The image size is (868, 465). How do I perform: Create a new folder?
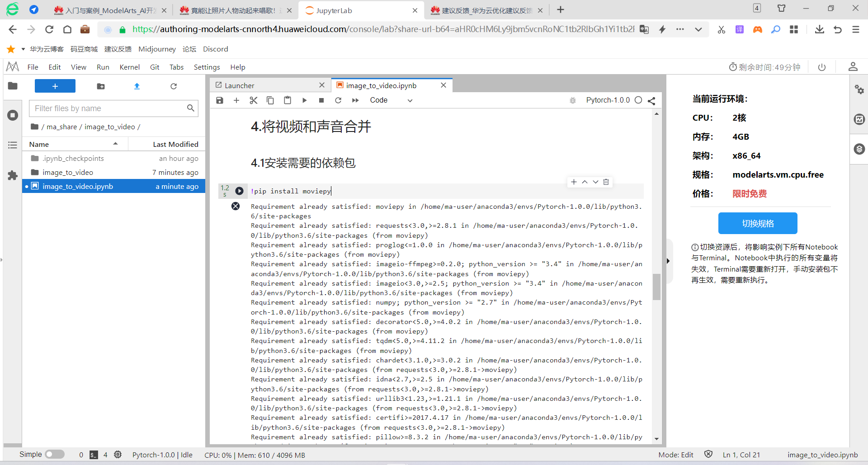[101, 86]
